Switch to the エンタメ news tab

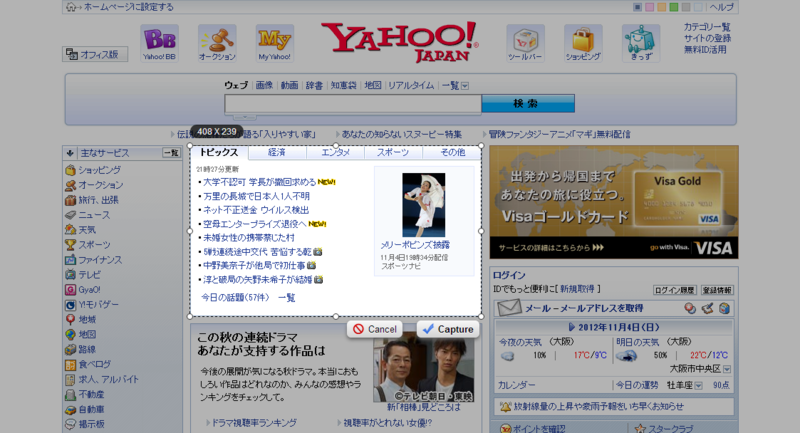pyautogui.click(x=335, y=152)
